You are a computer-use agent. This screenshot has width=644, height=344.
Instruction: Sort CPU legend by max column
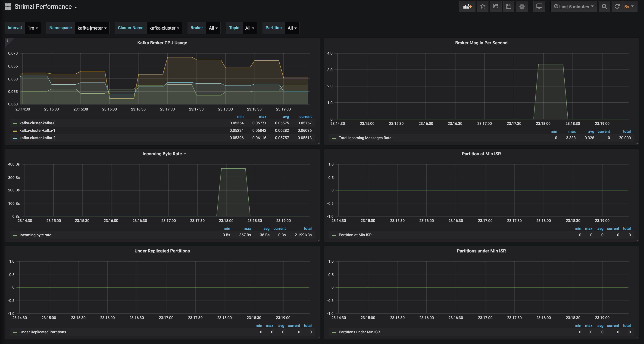click(262, 117)
